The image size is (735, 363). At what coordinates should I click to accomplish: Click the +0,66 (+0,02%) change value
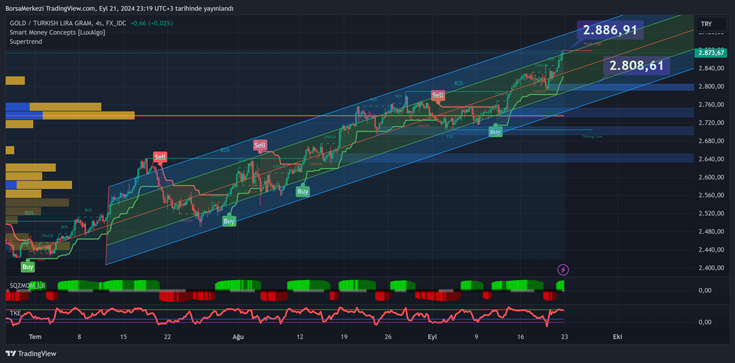pos(151,23)
